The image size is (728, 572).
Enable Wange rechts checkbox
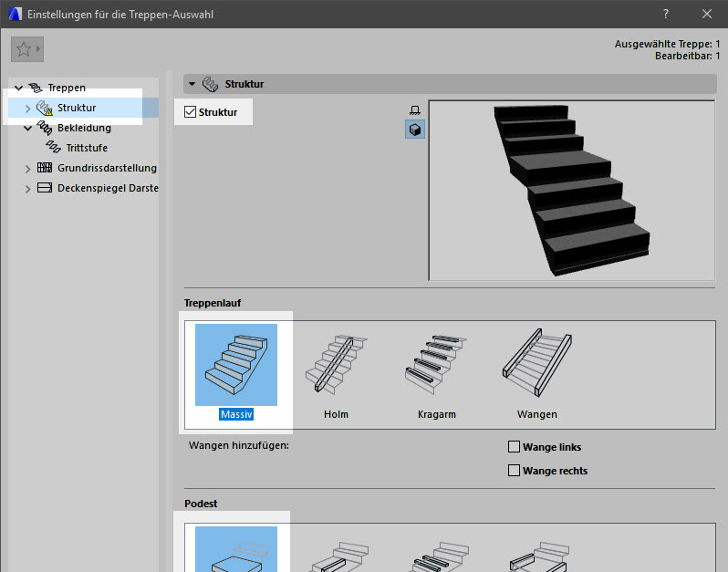click(514, 471)
